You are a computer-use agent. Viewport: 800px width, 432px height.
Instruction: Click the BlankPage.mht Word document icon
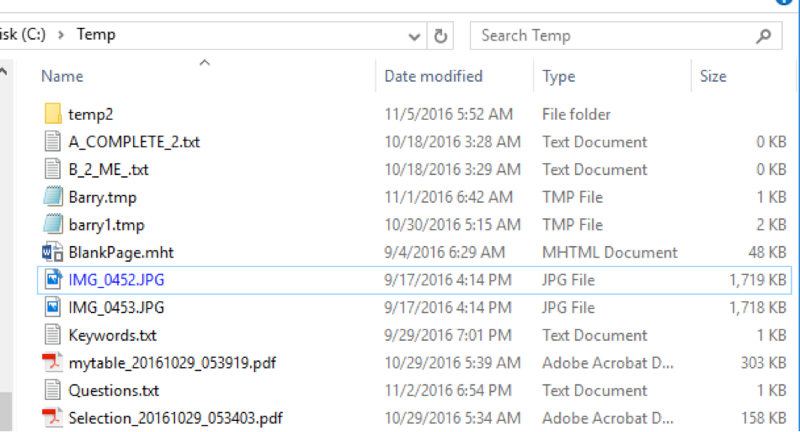point(53,252)
